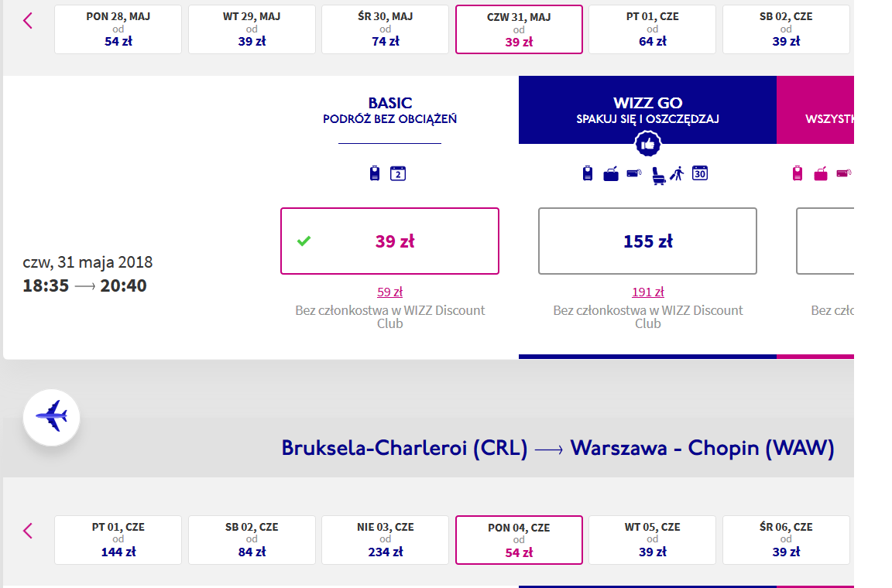The height and width of the screenshot is (588, 892).
Task: Select return date WT 05, CZE
Action: [x=653, y=540]
